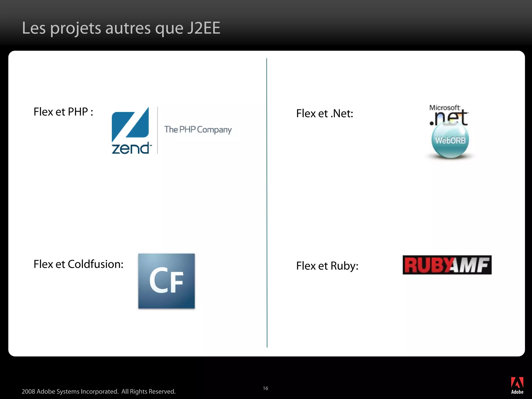
Task: Select the 'Flex et PHP :' label
Action: pos(63,112)
